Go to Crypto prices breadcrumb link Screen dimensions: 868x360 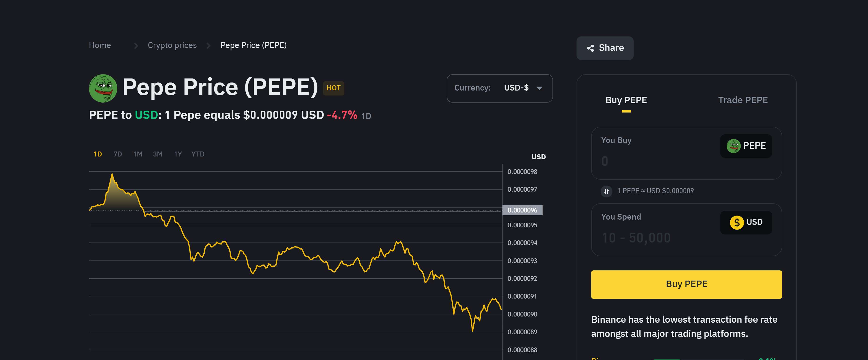tap(172, 45)
